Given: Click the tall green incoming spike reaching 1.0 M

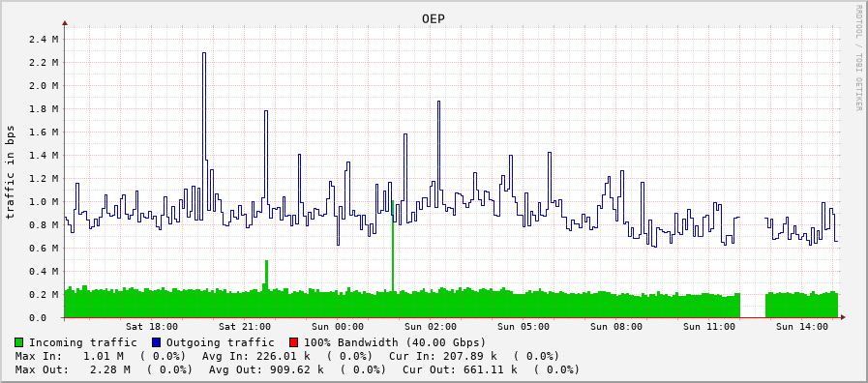Looking at the screenshot, I should point(393,246).
